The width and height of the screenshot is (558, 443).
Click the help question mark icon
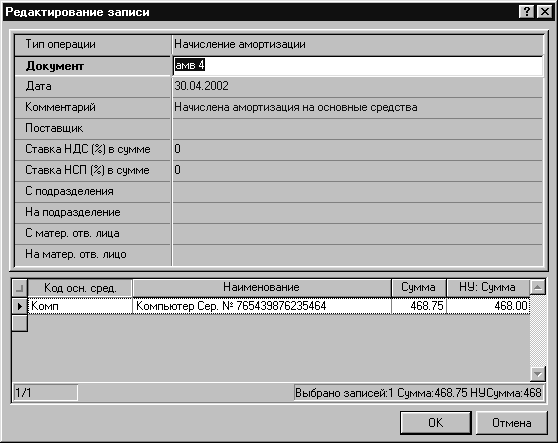click(x=527, y=12)
